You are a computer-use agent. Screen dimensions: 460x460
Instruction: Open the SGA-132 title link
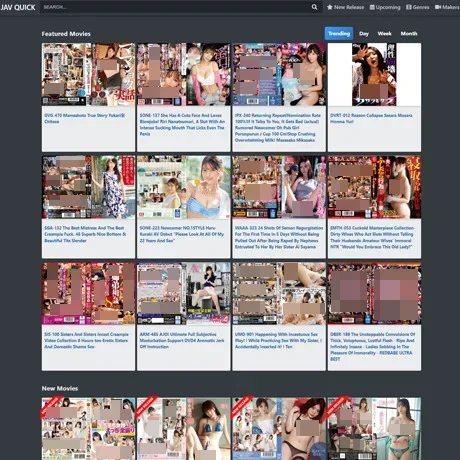(x=85, y=234)
